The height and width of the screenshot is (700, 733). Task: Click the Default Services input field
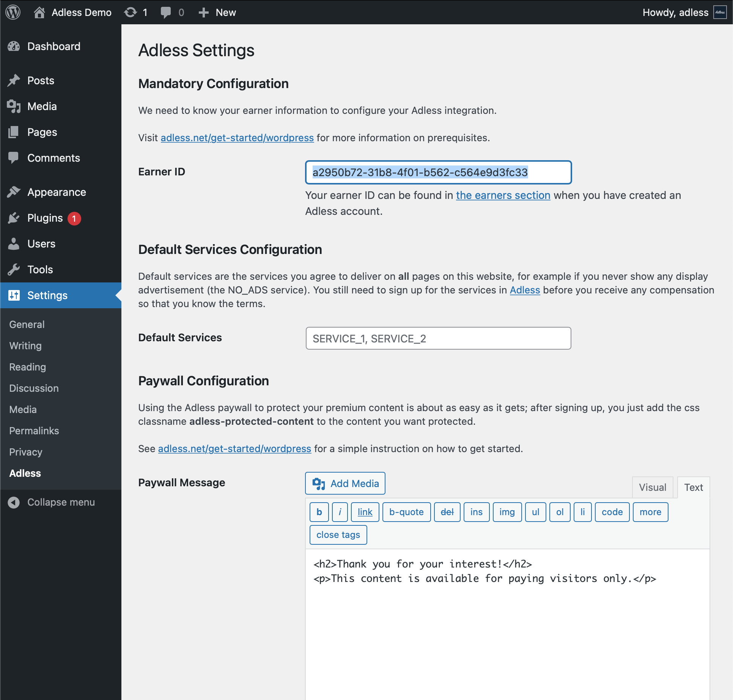tap(438, 338)
